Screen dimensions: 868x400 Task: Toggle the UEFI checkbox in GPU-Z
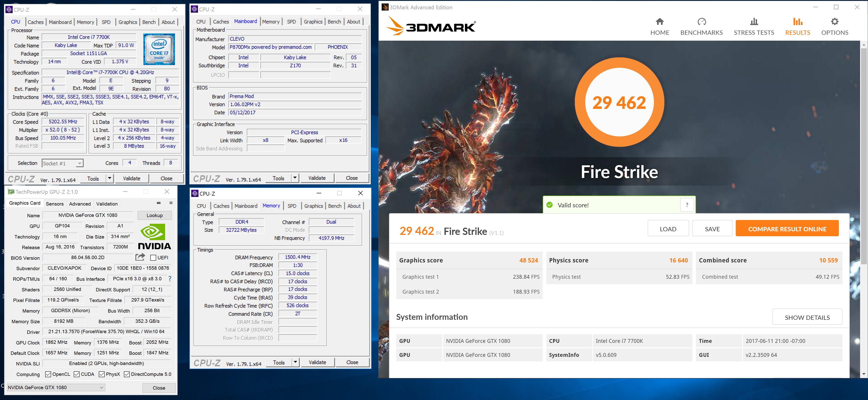(x=153, y=257)
